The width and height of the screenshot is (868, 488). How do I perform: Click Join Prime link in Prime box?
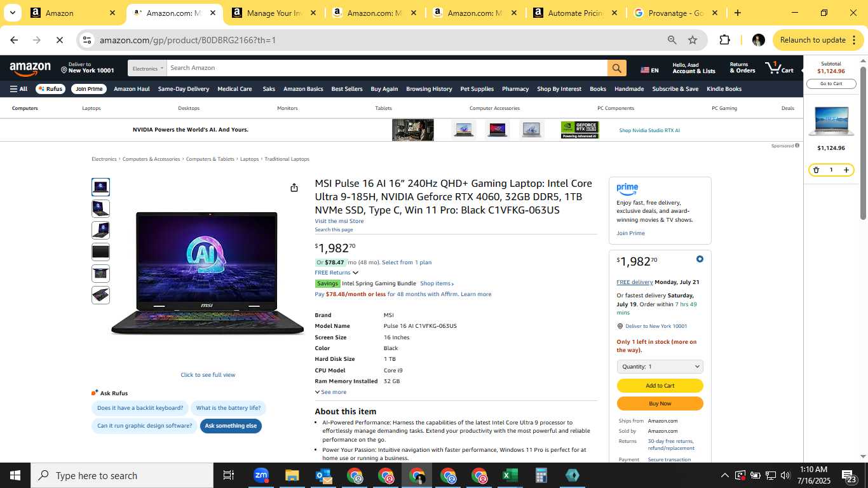click(630, 233)
